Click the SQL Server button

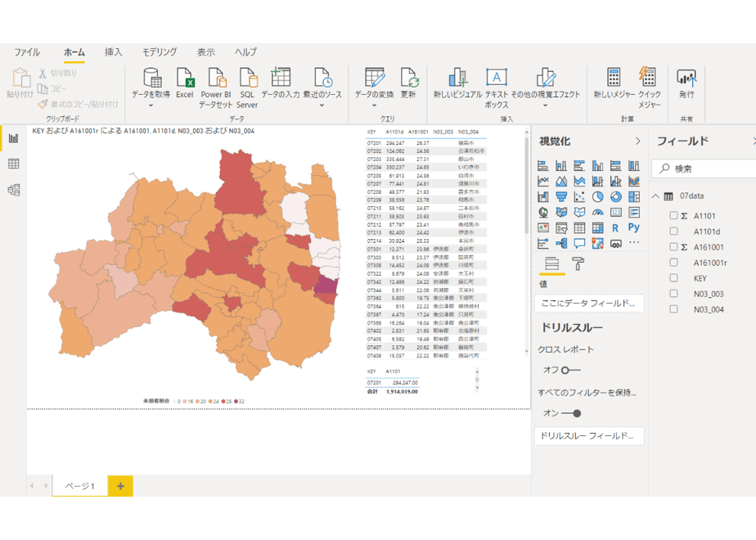[x=247, y=88]
